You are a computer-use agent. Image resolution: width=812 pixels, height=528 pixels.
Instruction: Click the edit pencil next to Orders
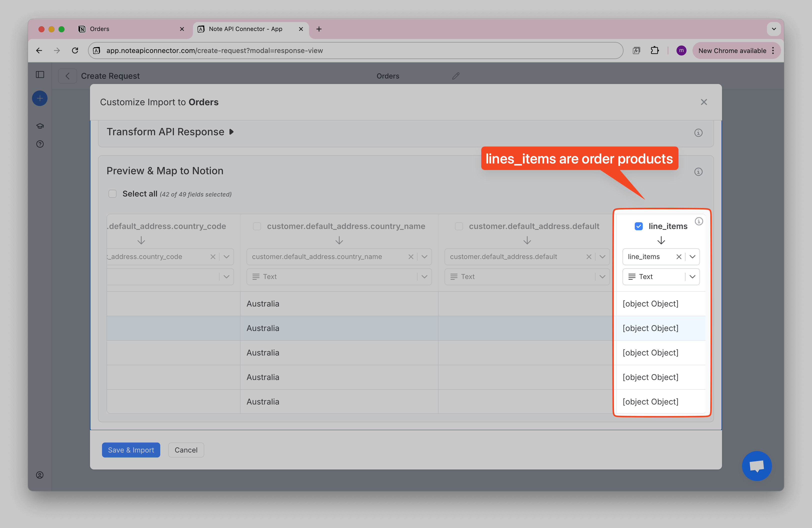pyautogui.click(x=456, y=76)
